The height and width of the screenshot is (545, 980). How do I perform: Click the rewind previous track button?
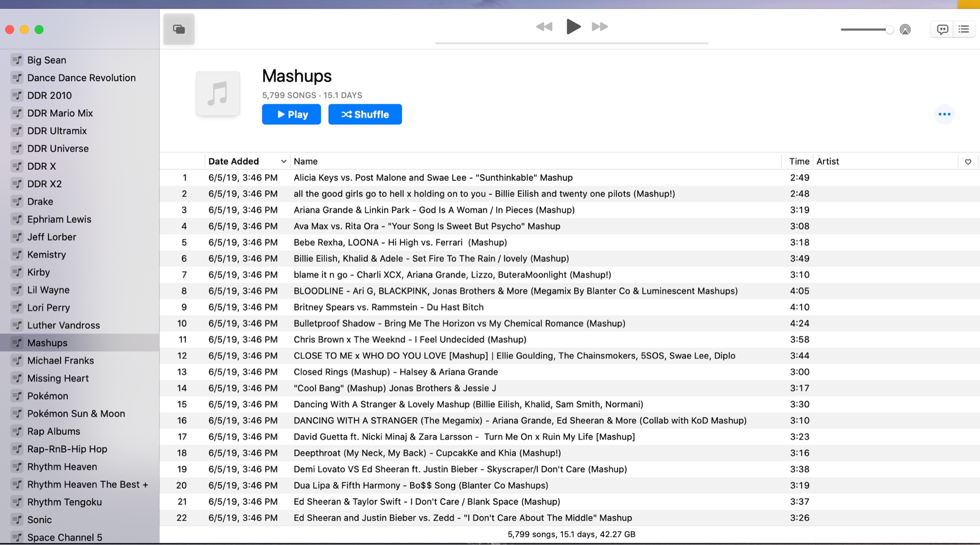pyautogui.click(x=544, y=27)
